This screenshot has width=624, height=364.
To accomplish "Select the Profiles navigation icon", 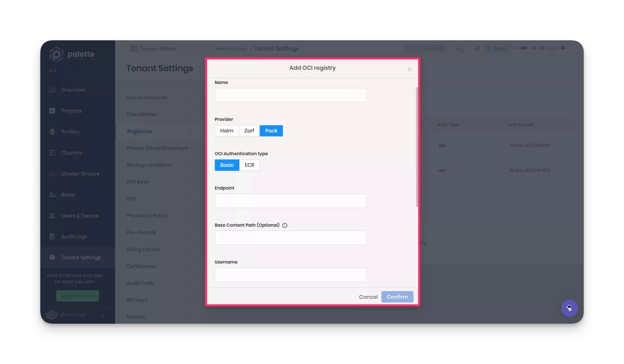I will coord(52,132).
